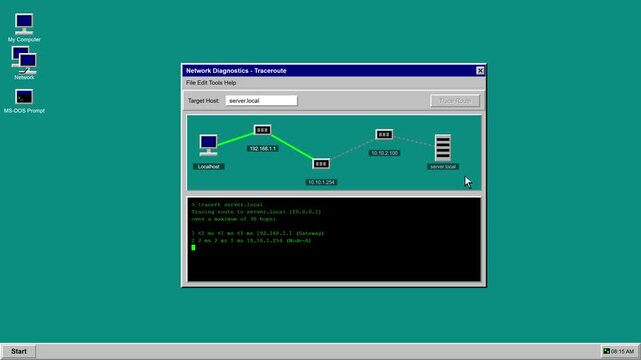
Task: Click the Localhost label
Action: click(208, 167)
